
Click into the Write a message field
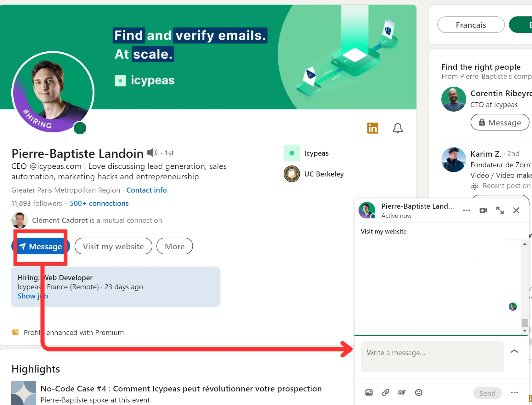click(432, 356)
